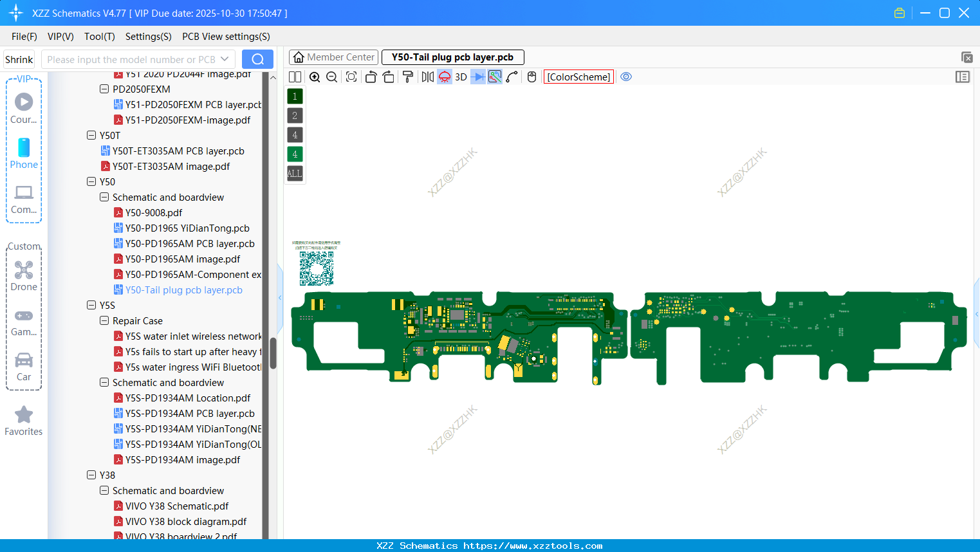Viewport: 980px width, 552px height.
Task: Open the Tool(T) menu
Action: [x=99, y=37]
